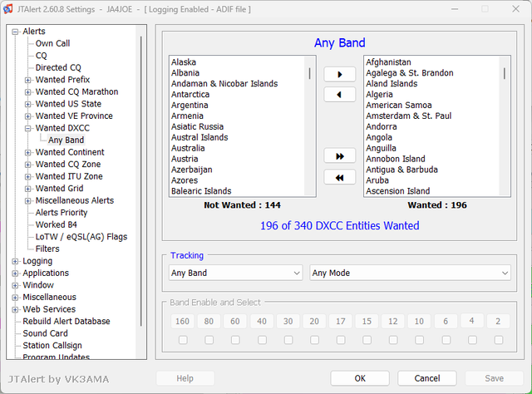The image size is (532, 394).
Task: Select Aruba in the Wanted list
Action: (x=377, y=180)
